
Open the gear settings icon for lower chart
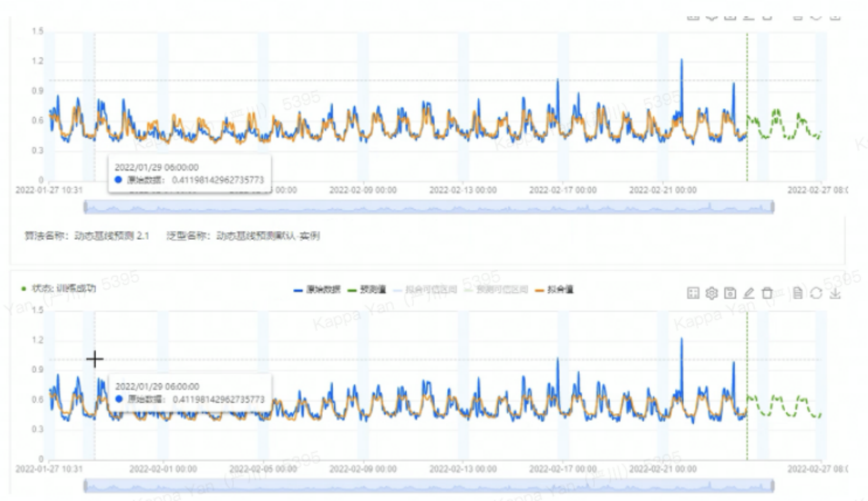[x=711, y=293]
